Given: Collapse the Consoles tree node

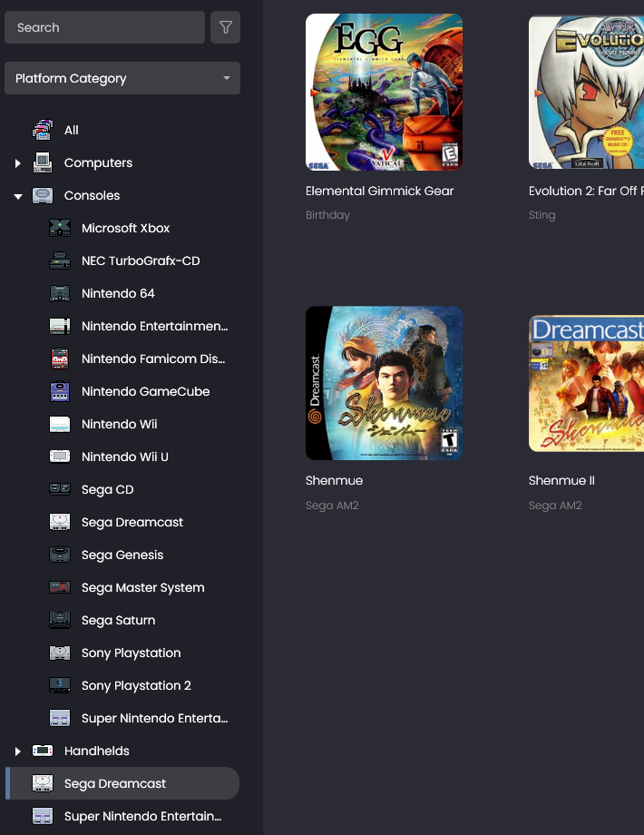Looking at the screenshot, I should (17, 196).
